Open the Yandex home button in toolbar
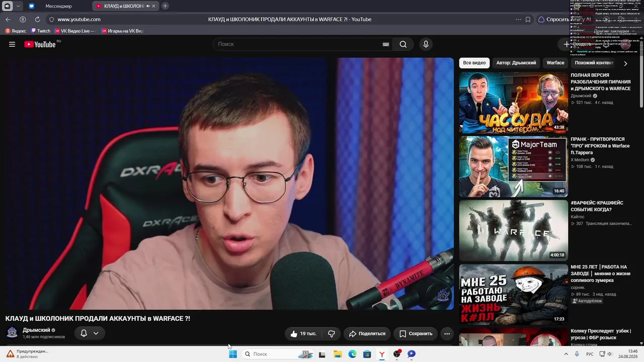 tap(23, 20)
